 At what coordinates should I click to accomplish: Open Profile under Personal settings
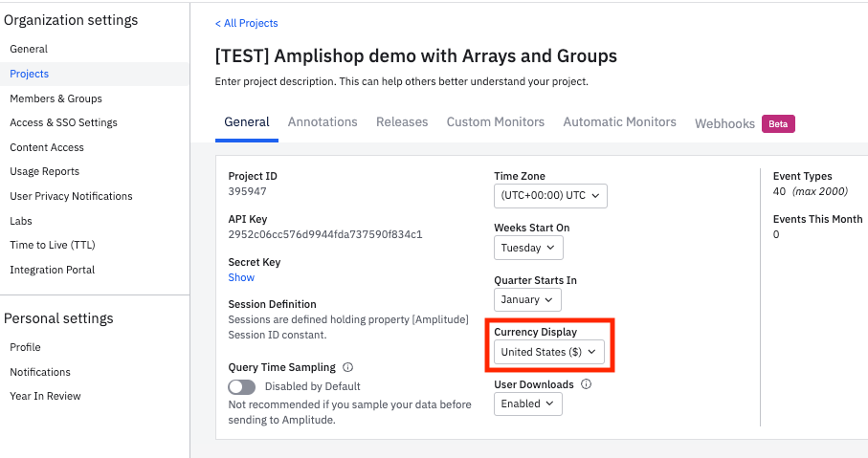26,347
